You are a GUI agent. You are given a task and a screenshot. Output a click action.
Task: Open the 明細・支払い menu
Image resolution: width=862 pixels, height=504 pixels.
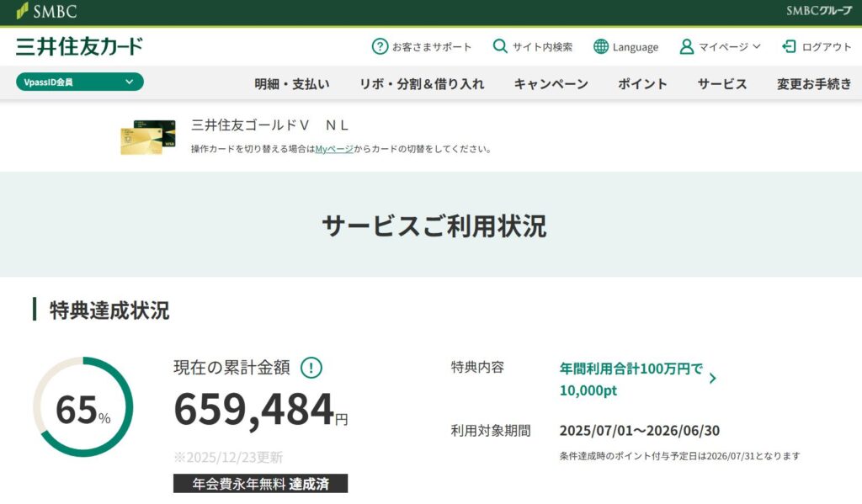tap(292, 83)
